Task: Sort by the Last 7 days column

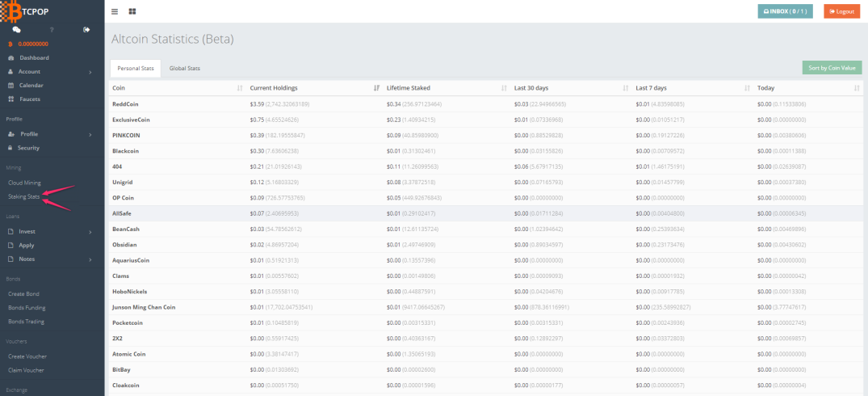Action: click(693, 88)
